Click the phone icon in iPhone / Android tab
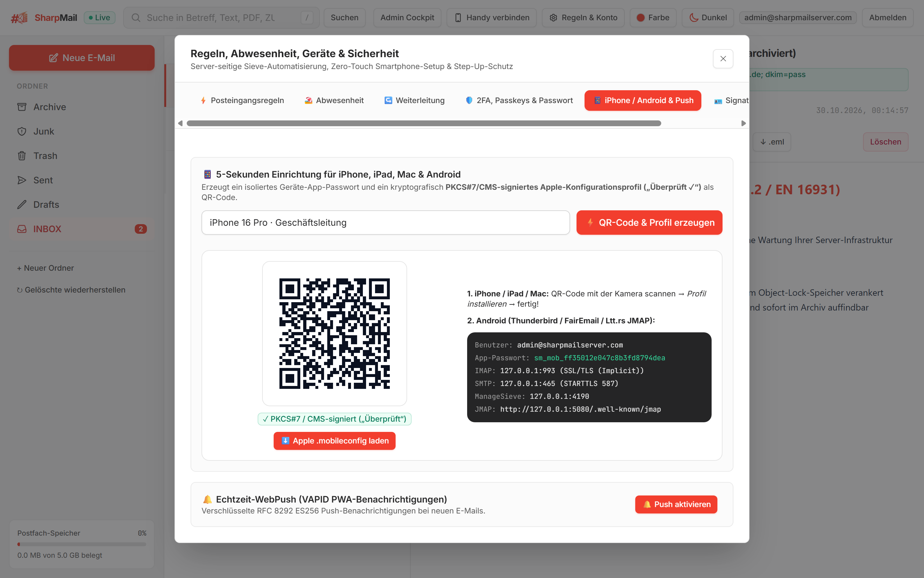This screenshot has height=578, width=924. click(597, 101)
